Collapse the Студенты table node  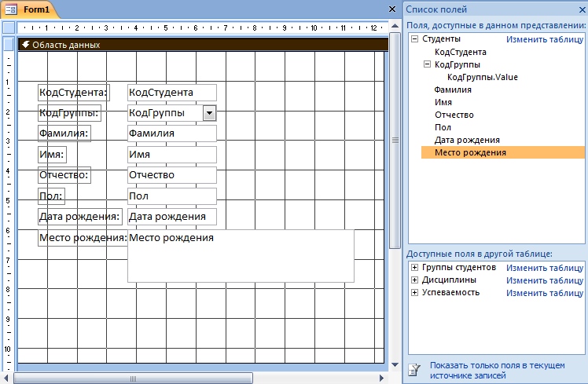[414, 39]
